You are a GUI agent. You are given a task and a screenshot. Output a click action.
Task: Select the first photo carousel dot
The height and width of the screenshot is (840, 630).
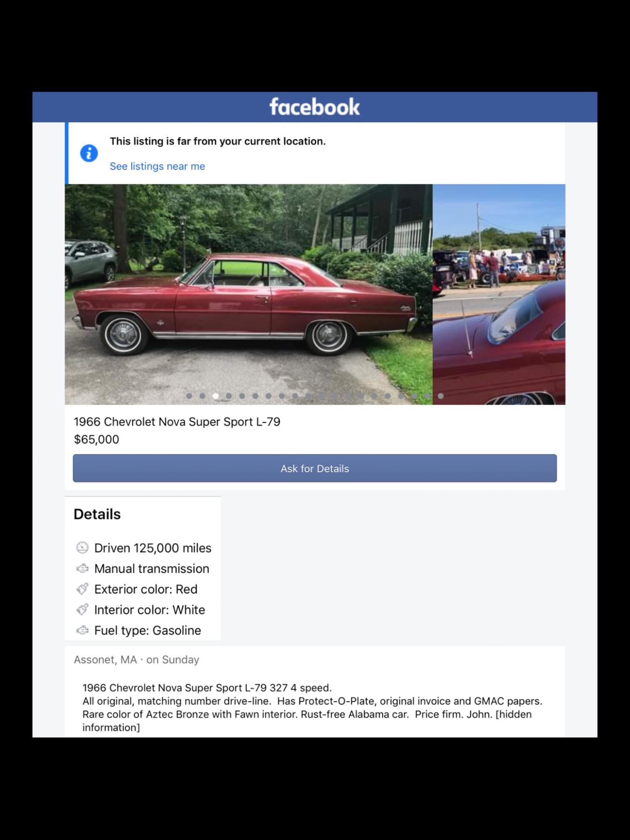point(189,396)
